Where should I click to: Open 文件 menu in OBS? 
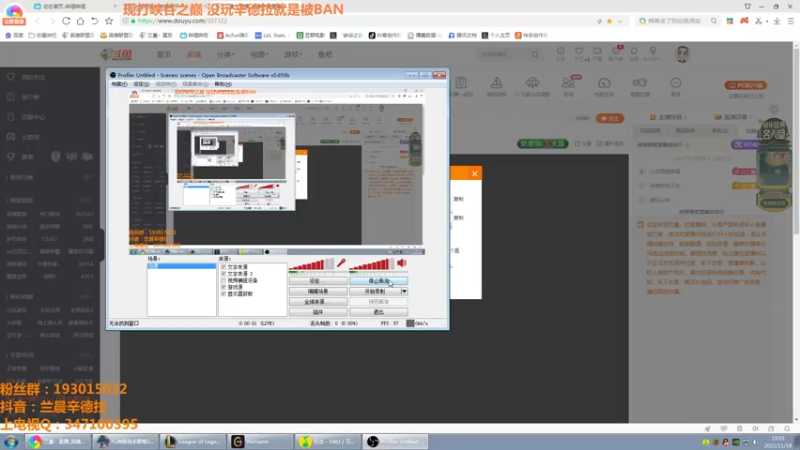point(119,84)
